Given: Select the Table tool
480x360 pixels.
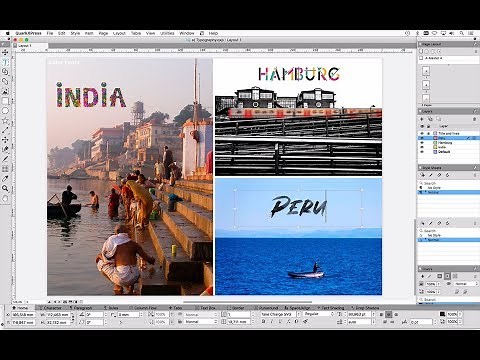Looking at the screenshot, I should point(5,169).
